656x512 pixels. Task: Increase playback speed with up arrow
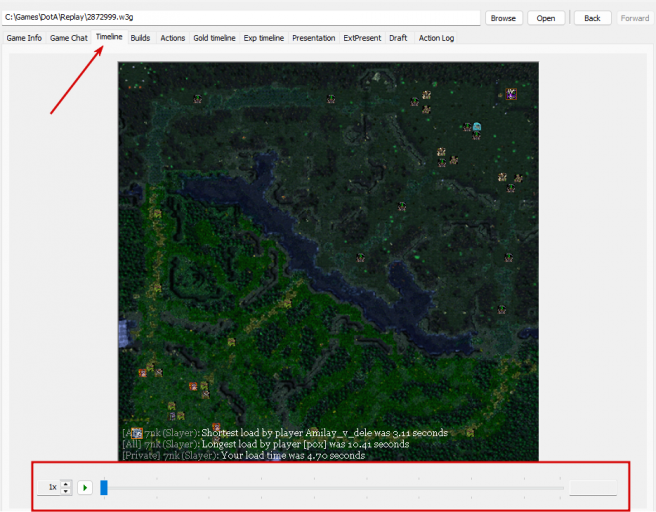pos(66,484)
